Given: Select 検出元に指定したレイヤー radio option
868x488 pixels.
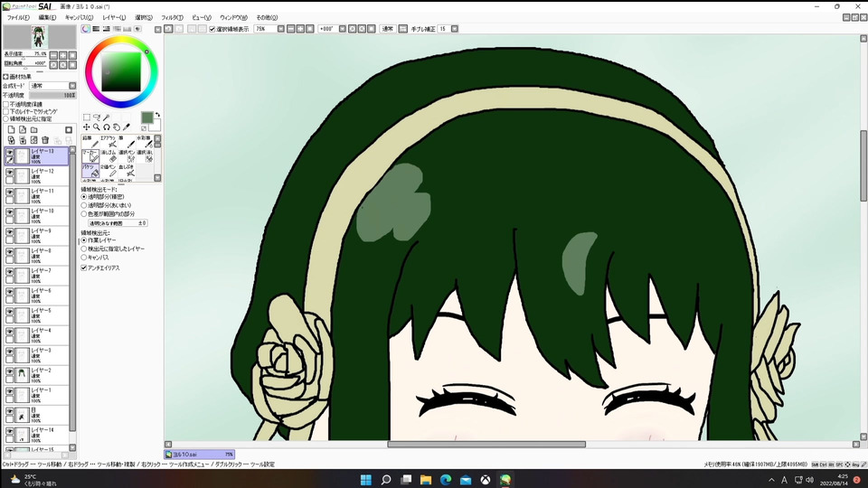Looking at the screenshot, I should pos(84,249).
